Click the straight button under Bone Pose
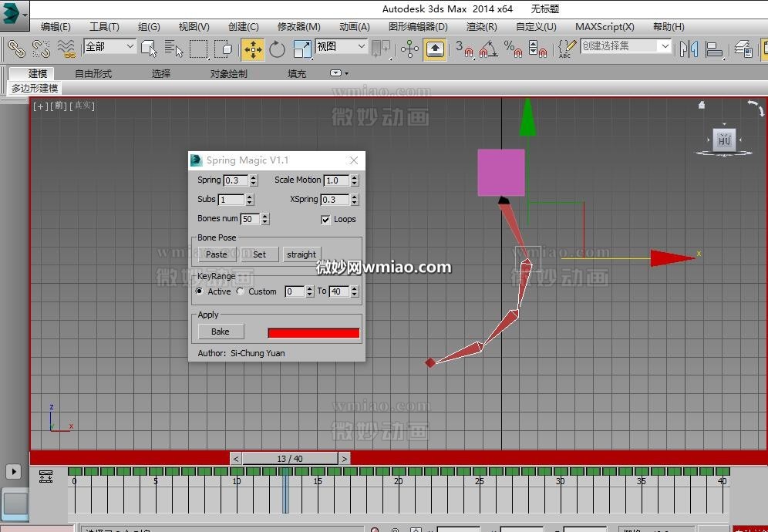Image resolution: width=768 pixels, height=532 pixels. [301, 254]
